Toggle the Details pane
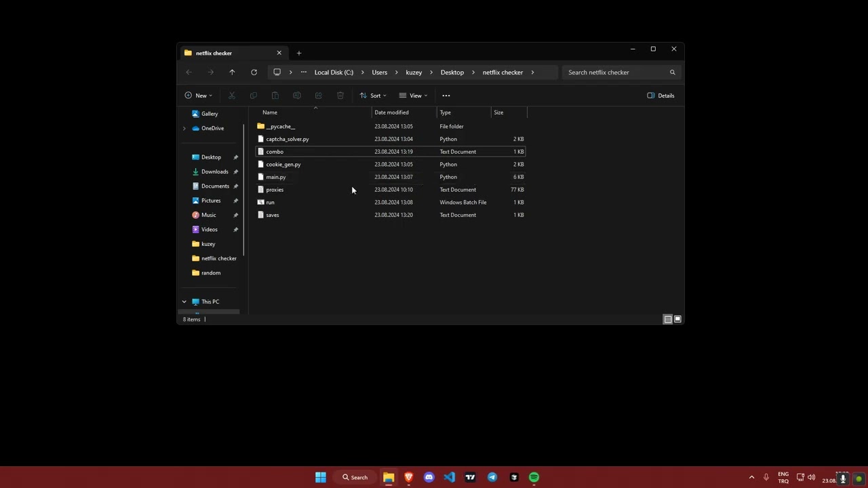This screenshot has width=868, height=488. point(660,96)
